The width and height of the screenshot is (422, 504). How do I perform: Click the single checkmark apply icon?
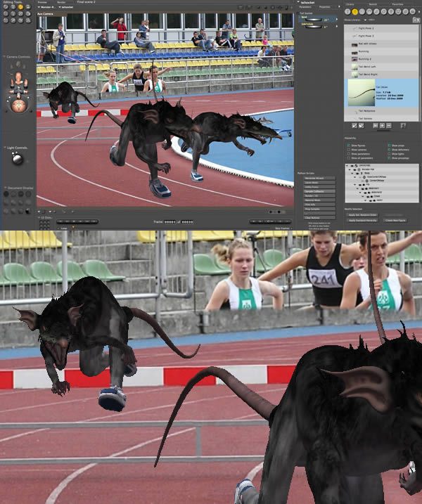(x=354, y=126)
